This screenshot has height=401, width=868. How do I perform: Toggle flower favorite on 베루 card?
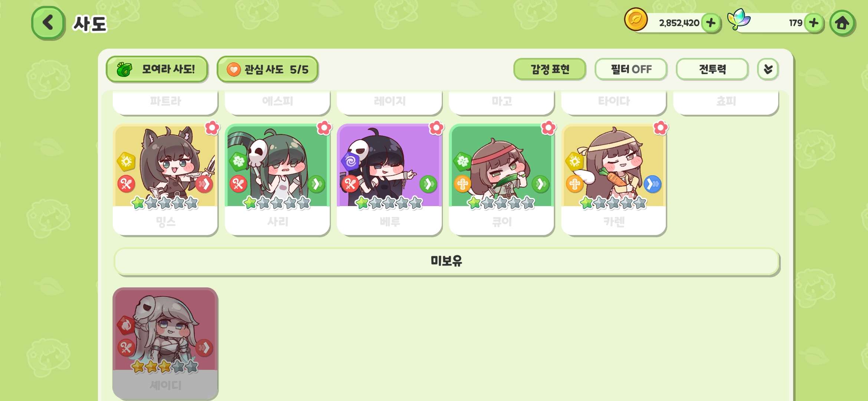point(436,128)
